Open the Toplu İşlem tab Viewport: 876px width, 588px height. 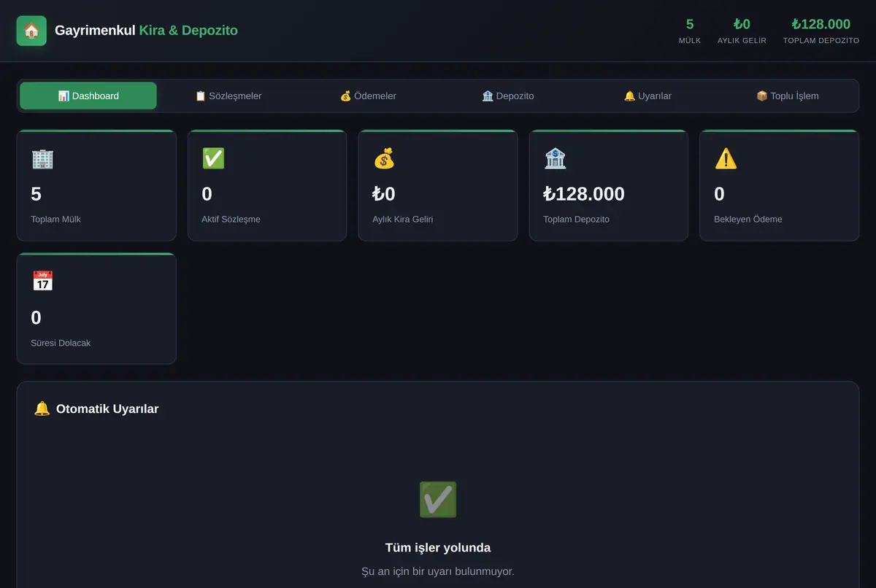(x=788, y=96)
